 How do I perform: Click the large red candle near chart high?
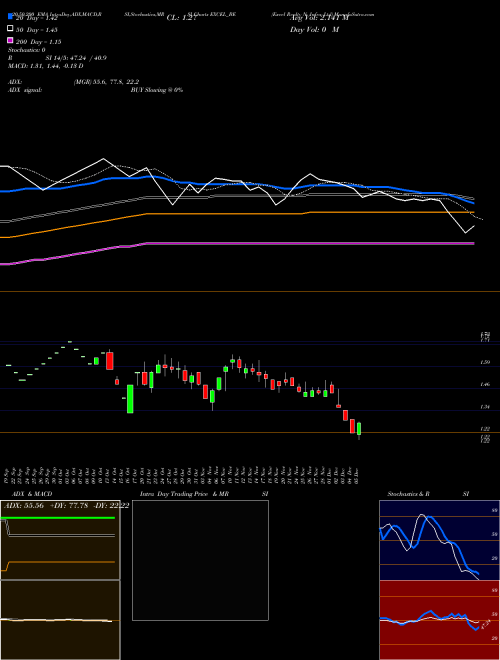[x=110, y=361]
